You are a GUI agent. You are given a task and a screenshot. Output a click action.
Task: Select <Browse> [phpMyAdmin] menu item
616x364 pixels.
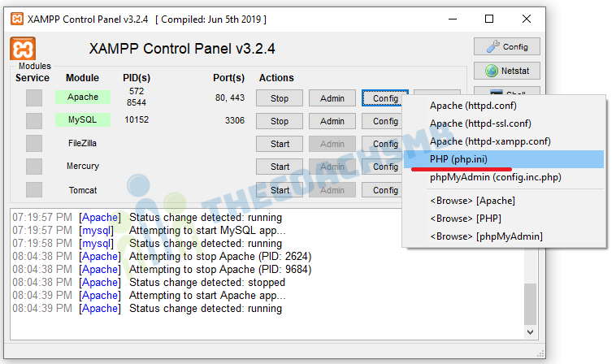pyautogui.click(x=504, y=236)
